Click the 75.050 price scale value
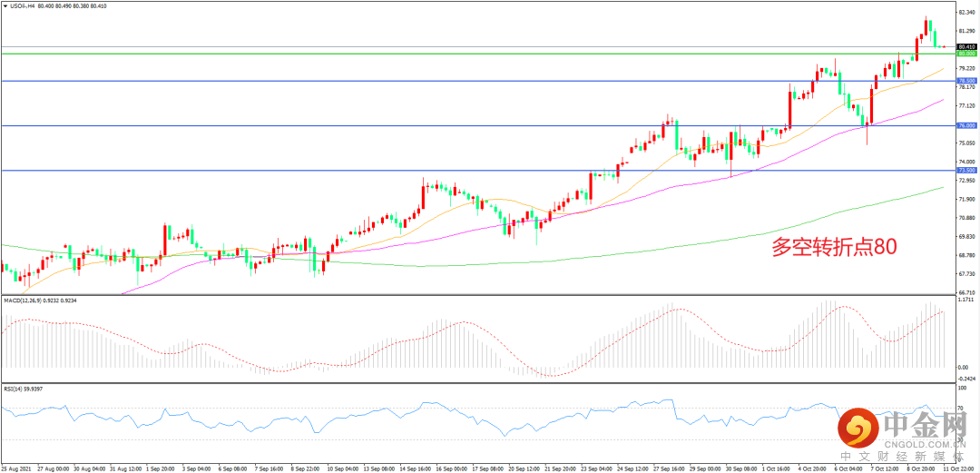The width and height of the screenshot is (980, 473). point(967,143)
